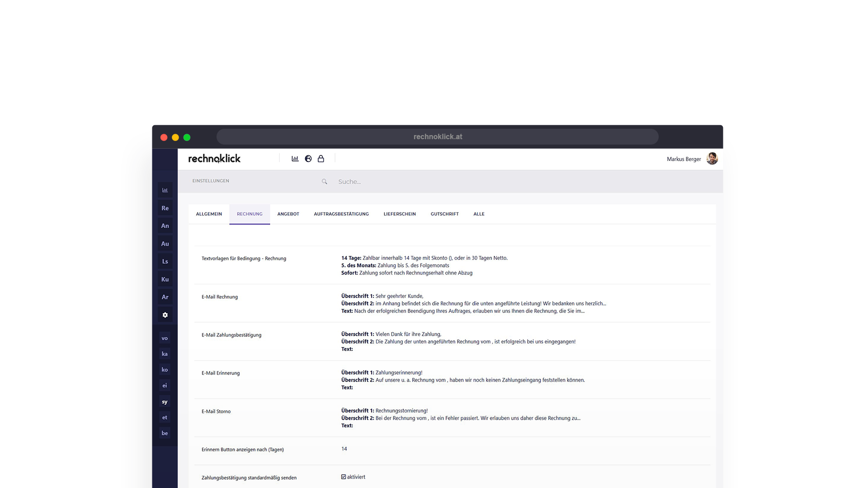Open the E-Mail Erinnerung setting
This screenshot has width=868, height=488.
point(452,380)
